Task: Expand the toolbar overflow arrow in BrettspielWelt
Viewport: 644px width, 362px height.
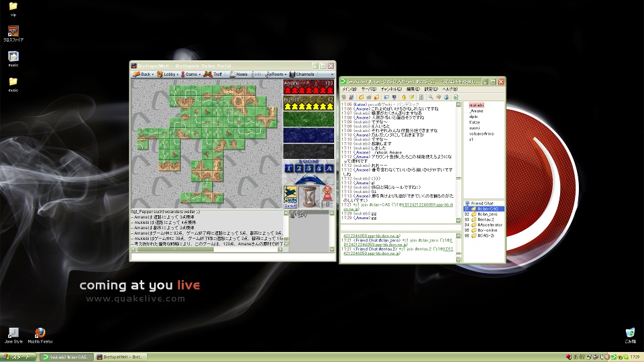Action: point(332,74)
